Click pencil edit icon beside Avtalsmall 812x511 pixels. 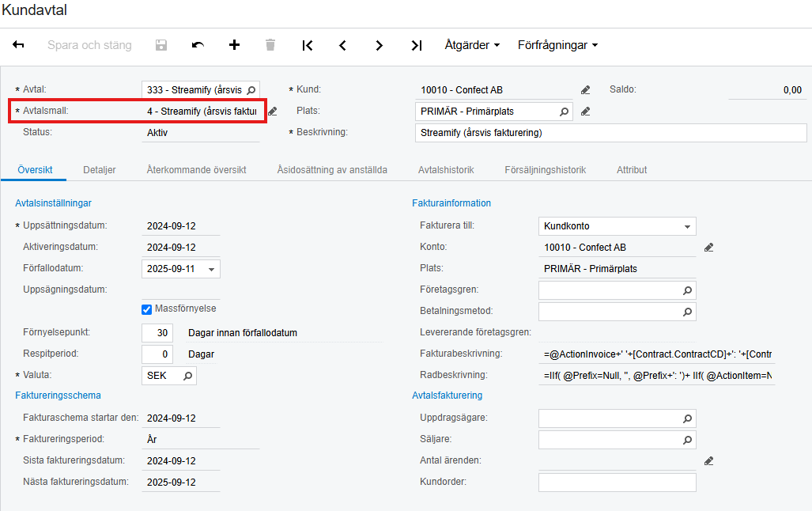click(x=273, y=112)
